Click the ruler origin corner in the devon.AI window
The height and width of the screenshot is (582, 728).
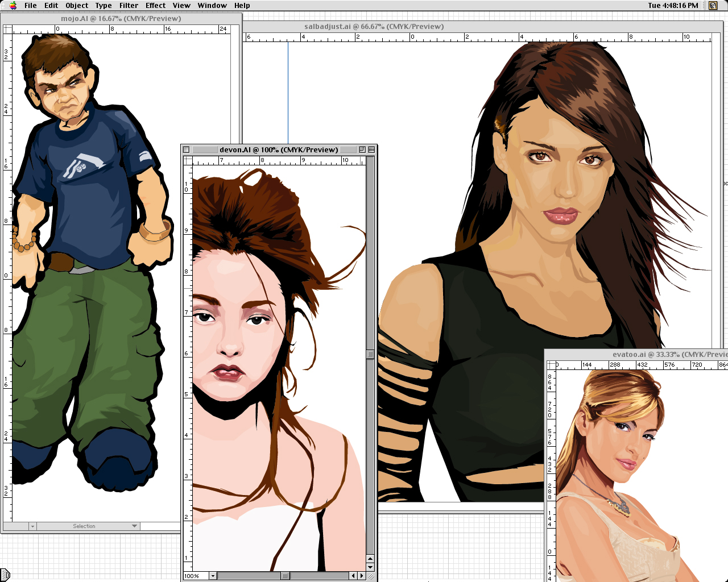[188, 160]
